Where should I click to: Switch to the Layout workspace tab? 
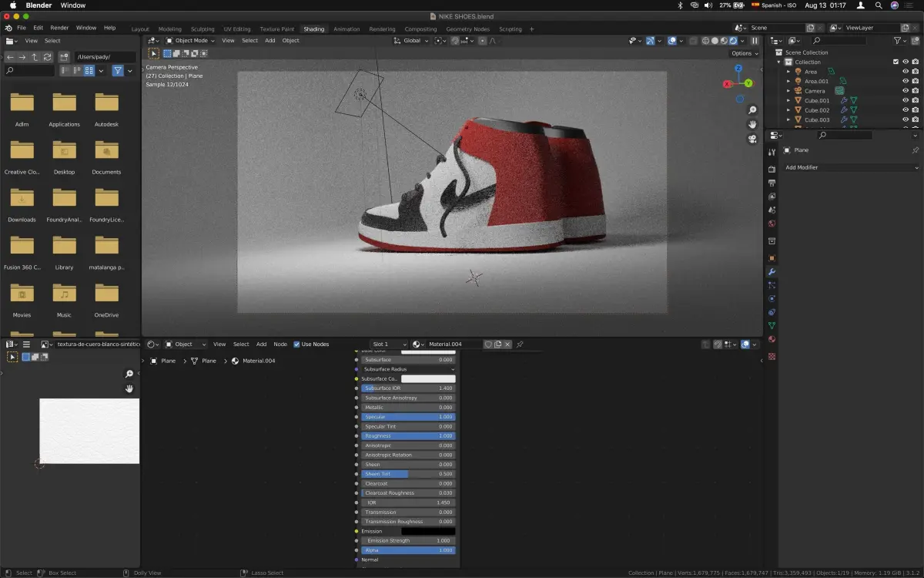coord(140,29)
